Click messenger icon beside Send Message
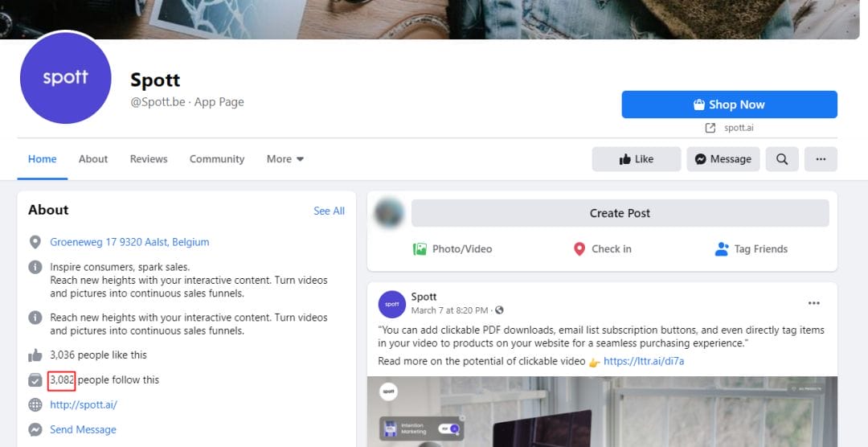 (35, 430)
